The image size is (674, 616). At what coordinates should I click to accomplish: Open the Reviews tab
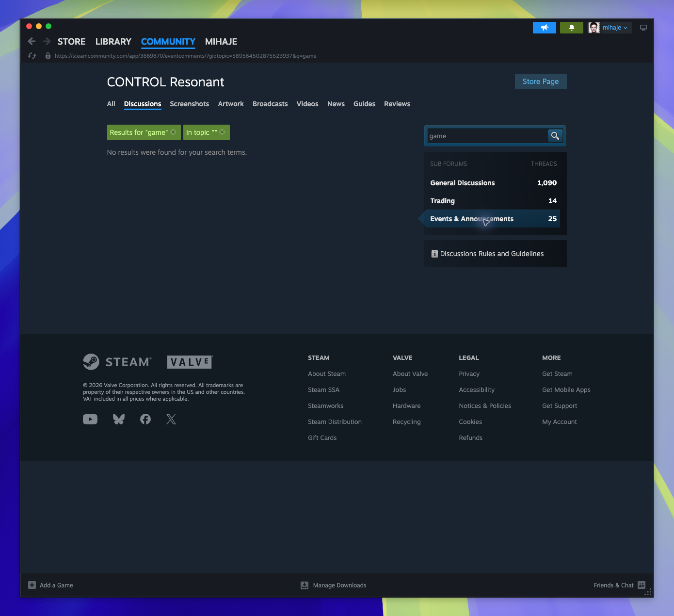pos(397,104)
